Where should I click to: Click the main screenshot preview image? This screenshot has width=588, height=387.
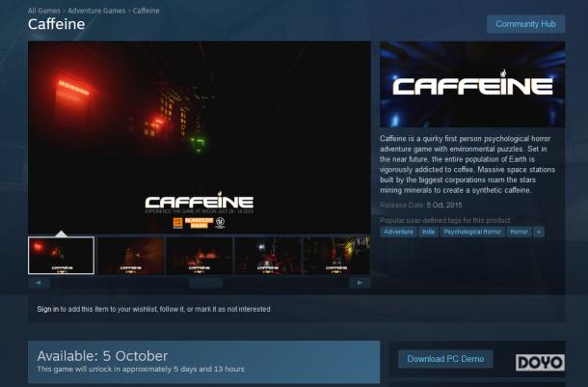[x=200, y=137]
